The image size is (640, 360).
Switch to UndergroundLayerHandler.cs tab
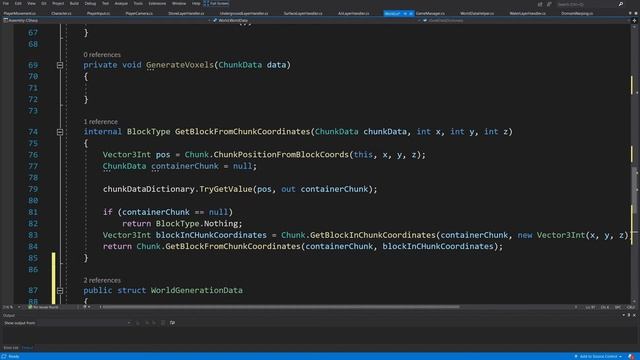[x=244, y=13]
